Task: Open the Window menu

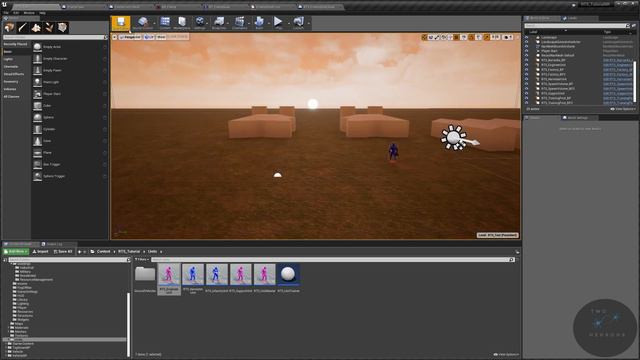Action: (29, 13)
